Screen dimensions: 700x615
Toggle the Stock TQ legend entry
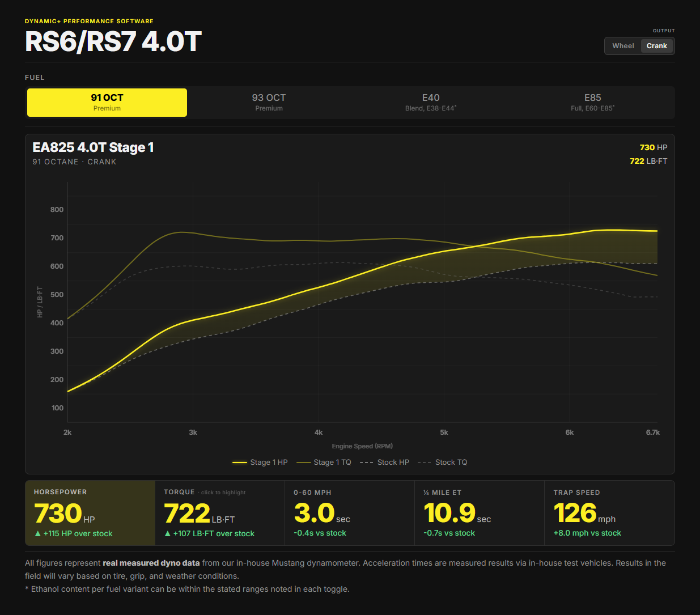pyautogui.click(x=443, y=463)
